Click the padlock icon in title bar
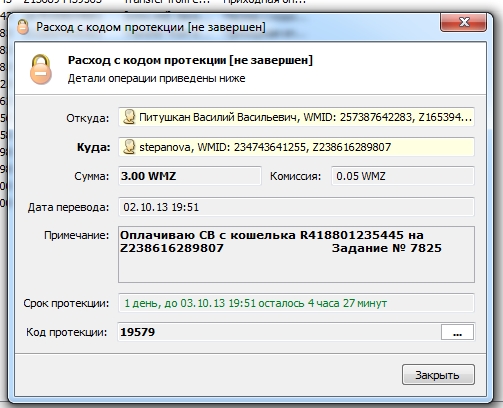Viewport: 503px width, 408px height. point(23,27)
